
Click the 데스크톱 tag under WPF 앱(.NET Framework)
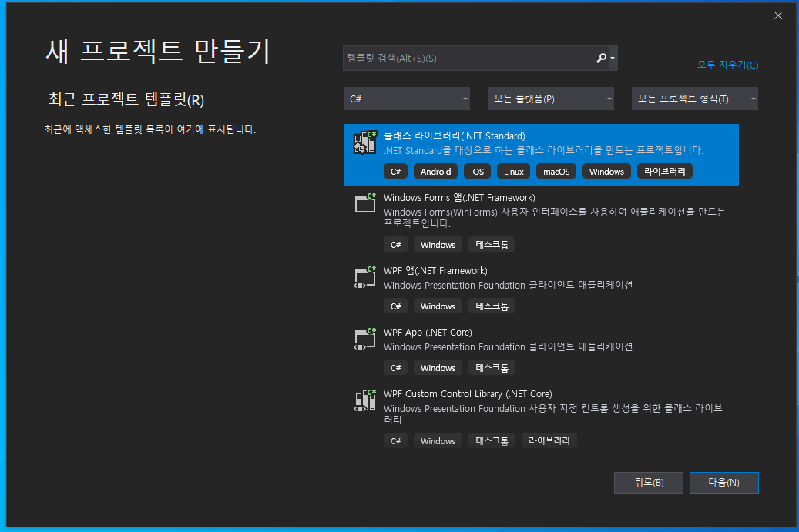coord(492,306)
